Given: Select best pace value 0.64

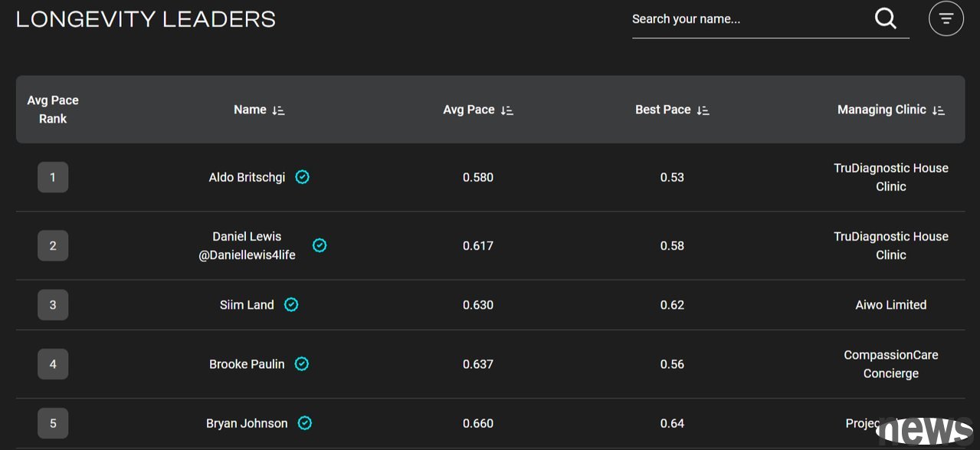Looking at the screenshot, I should [672, 423].
